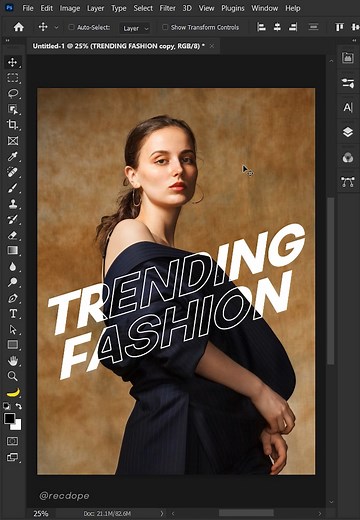Click the background color swatch
This screenshot has width=360, height=520.
(x=17, y=426)
